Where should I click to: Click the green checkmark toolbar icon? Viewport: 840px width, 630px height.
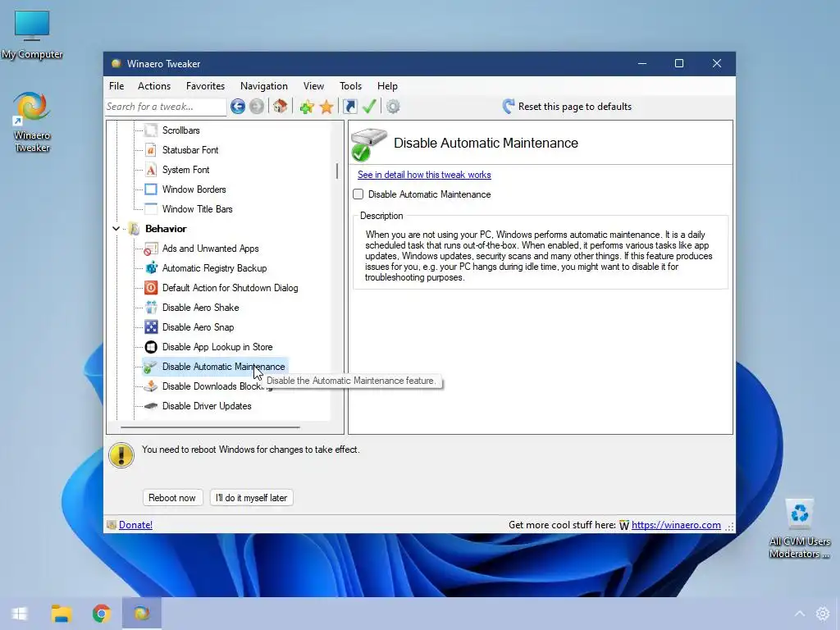pyautogui.click(x=369, y=107)
